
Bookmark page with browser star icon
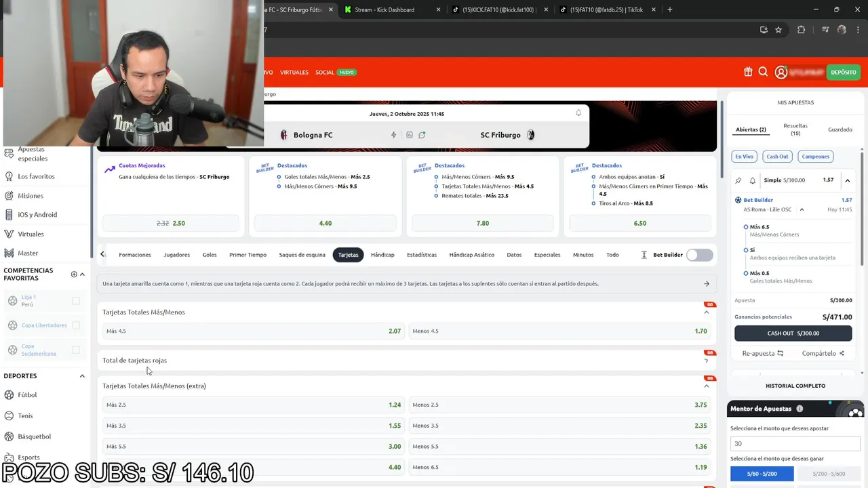[x=778, y=30]
